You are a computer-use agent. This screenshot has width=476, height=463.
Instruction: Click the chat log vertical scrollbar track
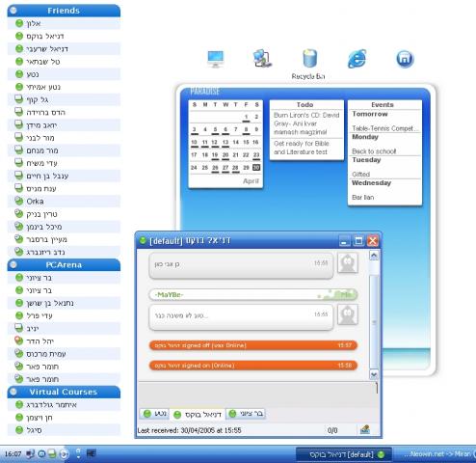point(374,315)
